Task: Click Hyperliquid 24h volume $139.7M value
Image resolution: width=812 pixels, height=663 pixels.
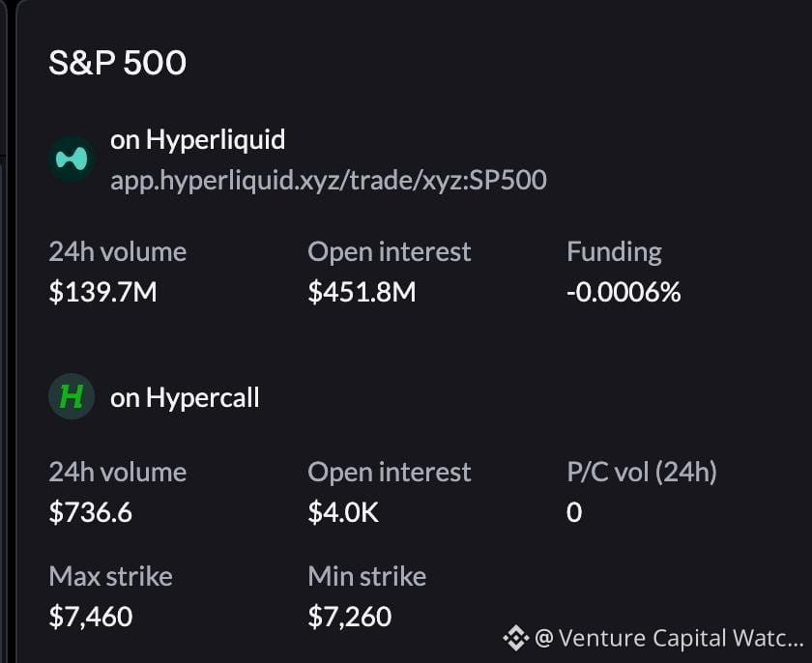Action: pyautogui.click(x=102, y=292)
